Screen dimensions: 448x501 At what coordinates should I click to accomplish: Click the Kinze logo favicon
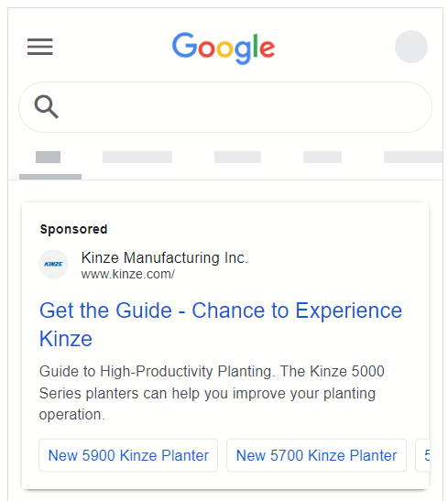(53, 265)
